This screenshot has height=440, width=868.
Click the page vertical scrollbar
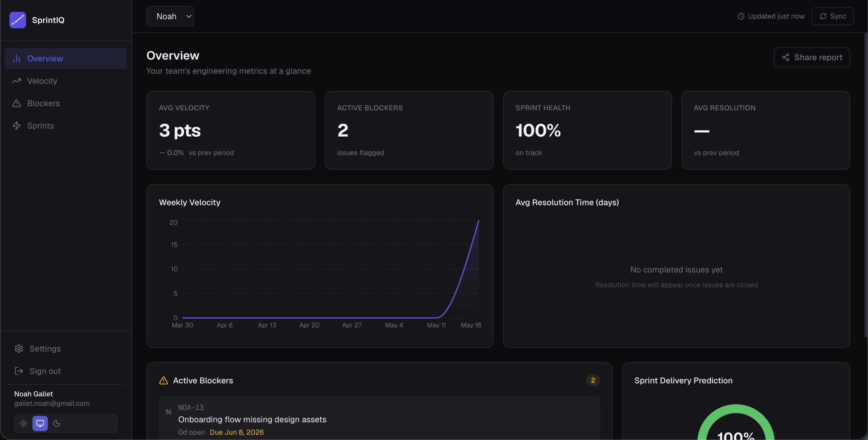tap(866, 185)
